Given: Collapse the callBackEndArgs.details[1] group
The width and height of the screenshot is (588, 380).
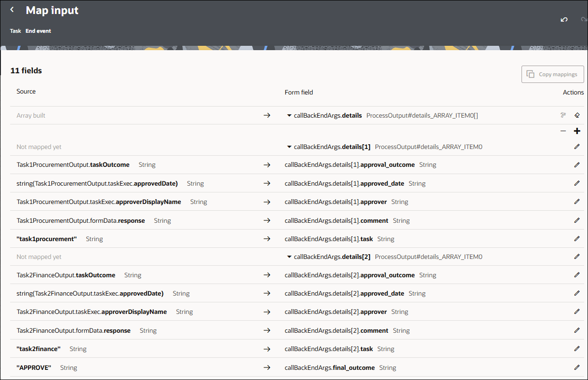Looking at the screenshot, I should point(289,147).
